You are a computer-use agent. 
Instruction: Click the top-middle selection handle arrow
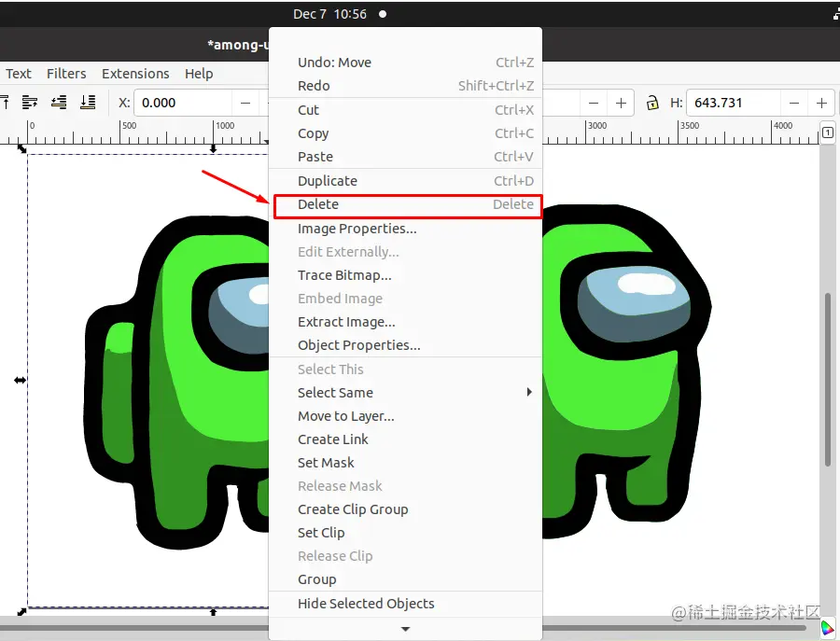coord(213,148)
